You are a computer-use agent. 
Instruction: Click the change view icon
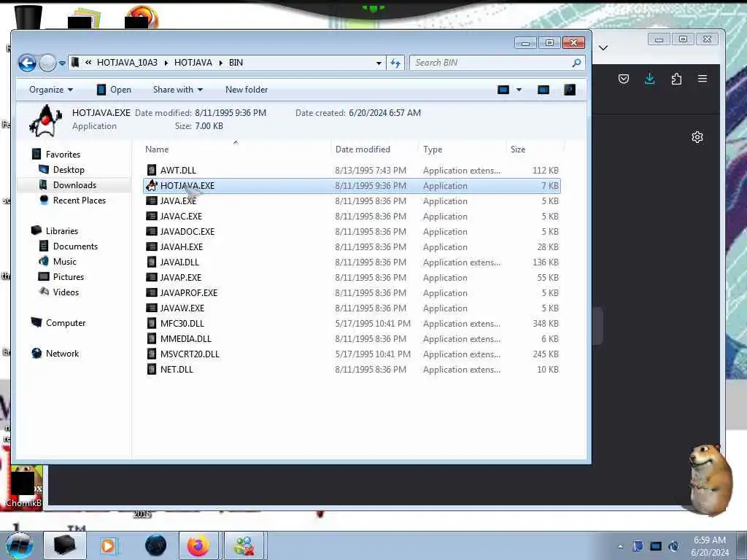pyautogui.click(x=503, y=90)
